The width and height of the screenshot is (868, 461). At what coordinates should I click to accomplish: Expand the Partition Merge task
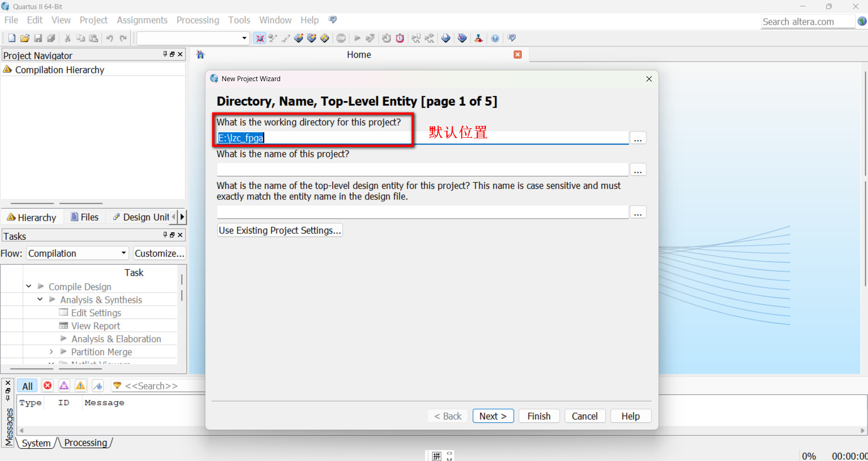[x=51, y=352]
